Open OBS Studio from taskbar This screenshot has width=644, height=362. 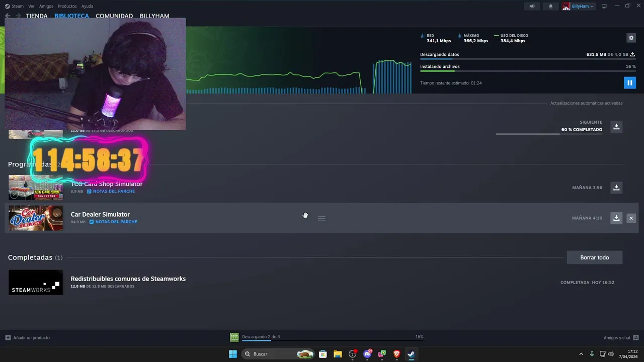point(353,354)
